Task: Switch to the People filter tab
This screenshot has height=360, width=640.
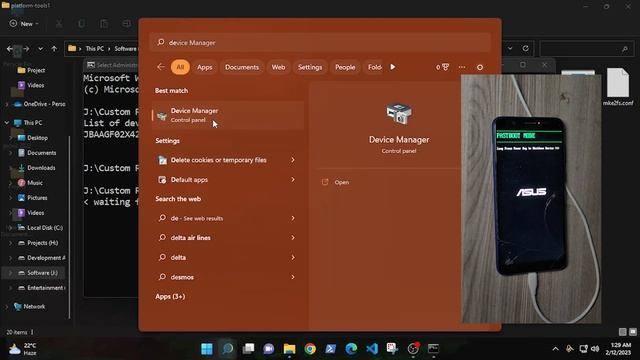Action: pyautogui.click(x=345, y=67)
